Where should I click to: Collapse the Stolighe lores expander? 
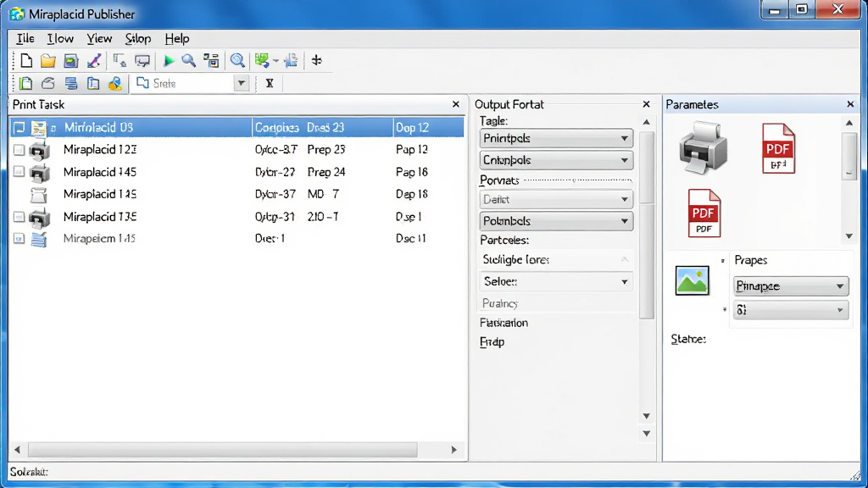(x=625, y=259)
